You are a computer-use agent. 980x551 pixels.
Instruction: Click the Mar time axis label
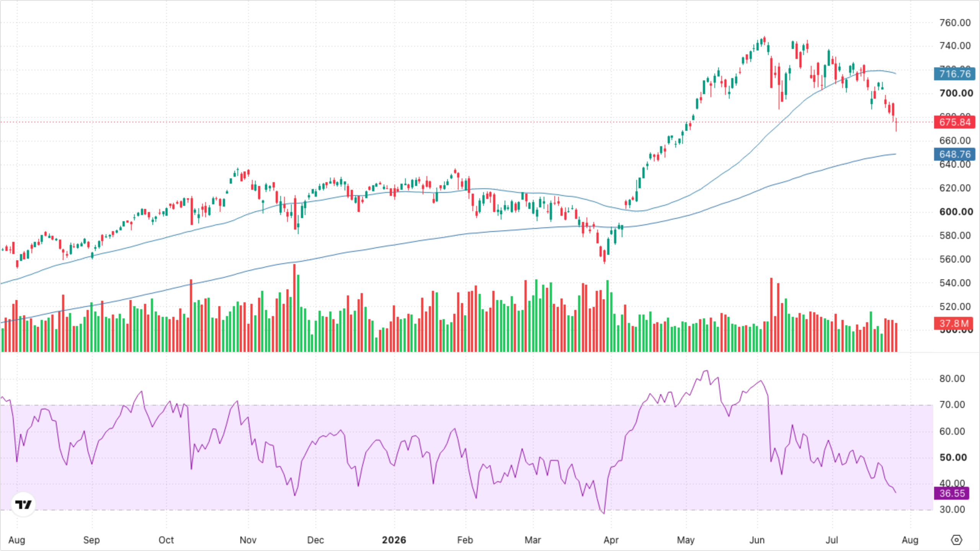point(532,540)
